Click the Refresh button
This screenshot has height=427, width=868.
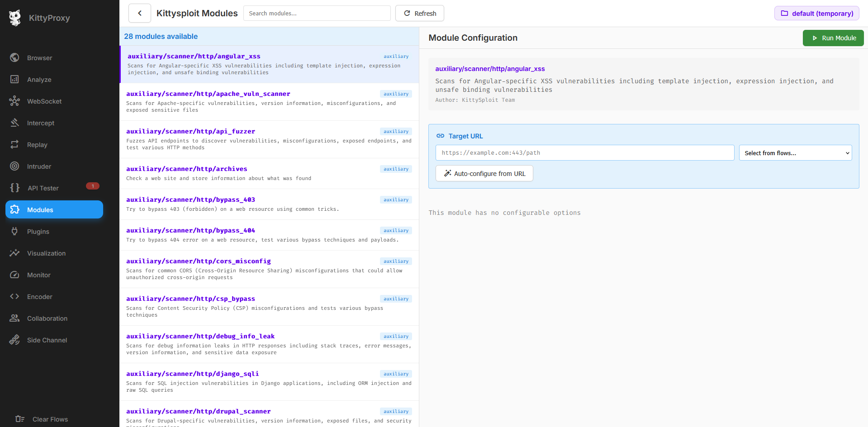(419, 13)
